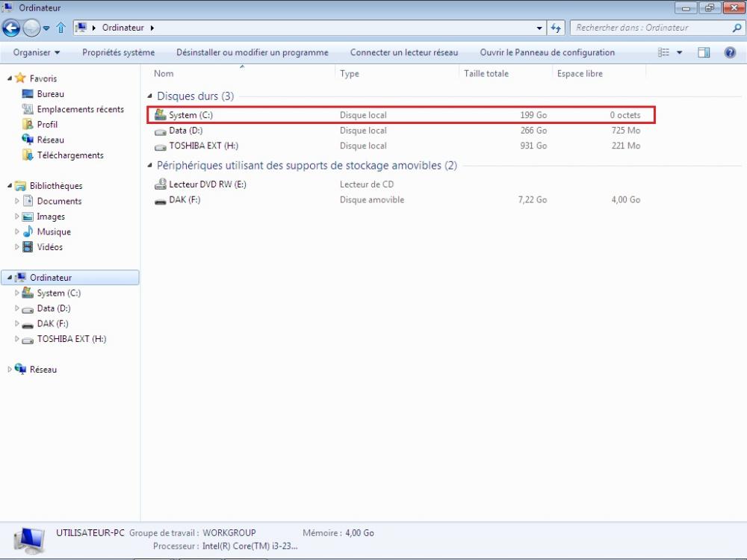The width and height of the screenshot is (747, 560).
Task: Refresh the Ordinateur view
Action: [556, 28]
